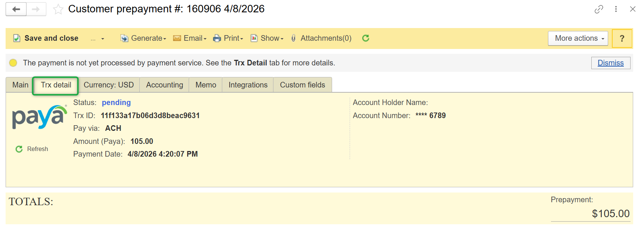Select the Integrations tab
644x231 pixels.
pos(248,85)
